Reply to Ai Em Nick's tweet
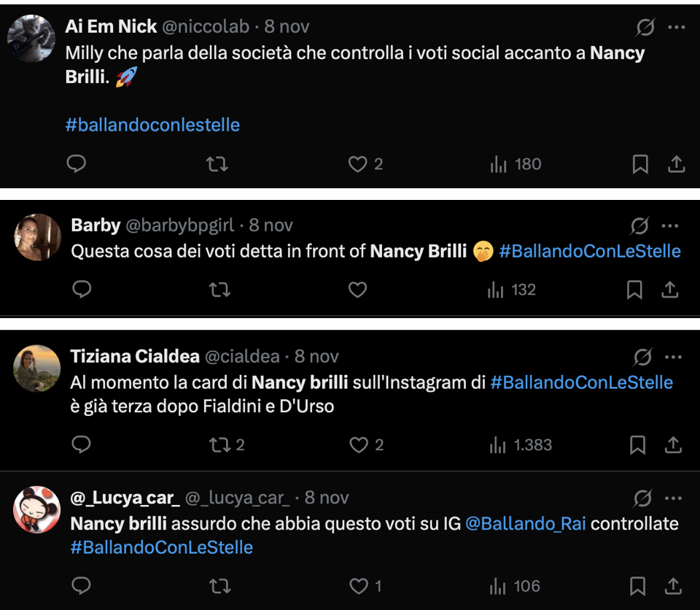Viewport: 700px width, 610px height. point(77,164)
